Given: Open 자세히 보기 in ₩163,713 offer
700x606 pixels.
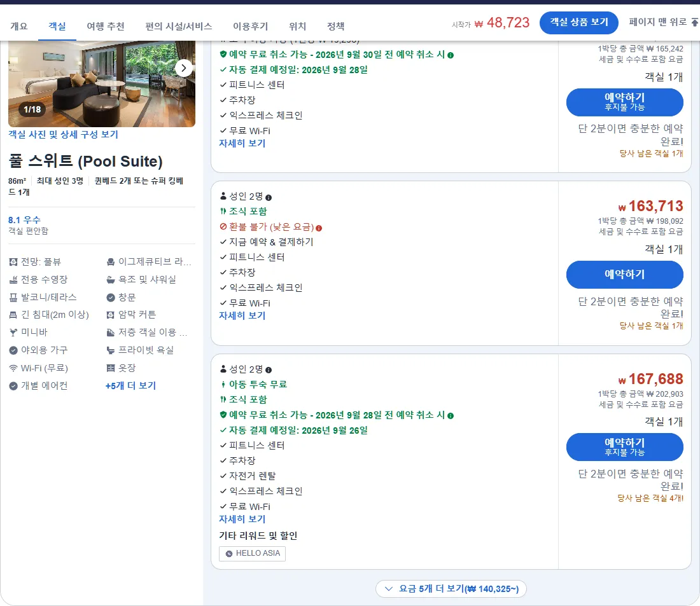Looking at the screenshot, I should [x=242, y=315].
